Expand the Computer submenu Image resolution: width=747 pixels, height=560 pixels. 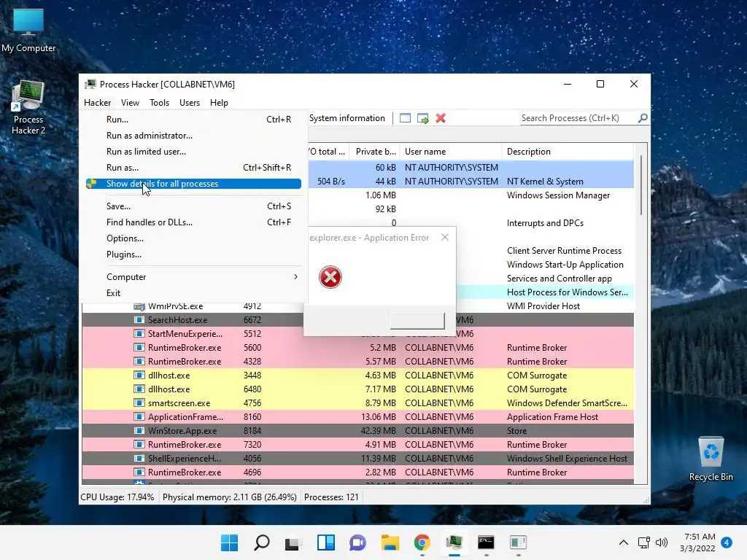[x=193, y=276]
